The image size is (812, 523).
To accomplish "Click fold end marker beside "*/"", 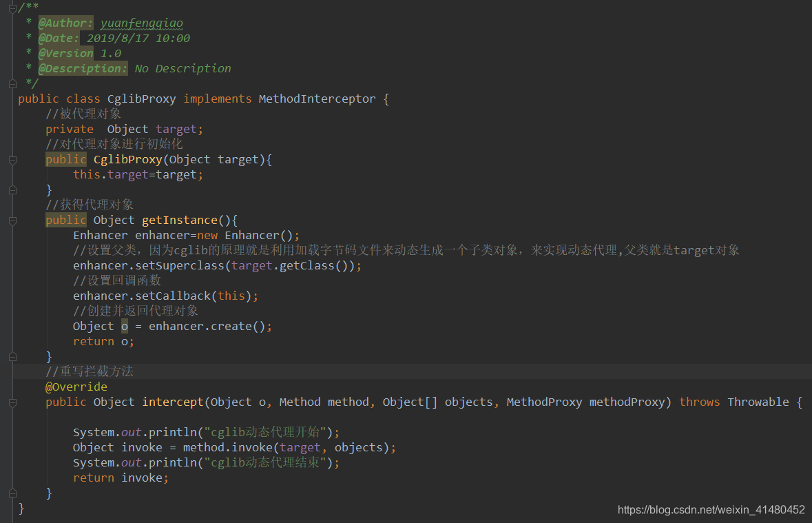I will 13,83.
